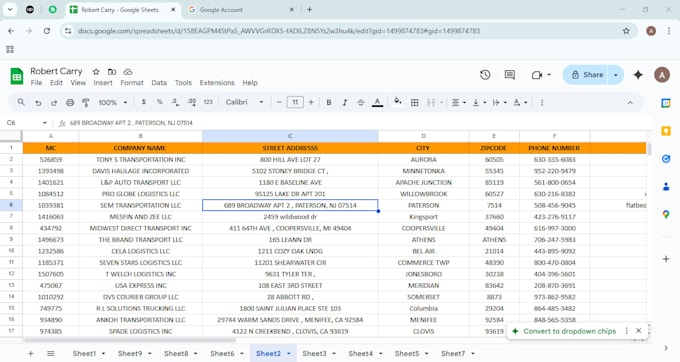Click the meeting camera icon
Viewport: 680px width, 362px height.
coord(537,75)
